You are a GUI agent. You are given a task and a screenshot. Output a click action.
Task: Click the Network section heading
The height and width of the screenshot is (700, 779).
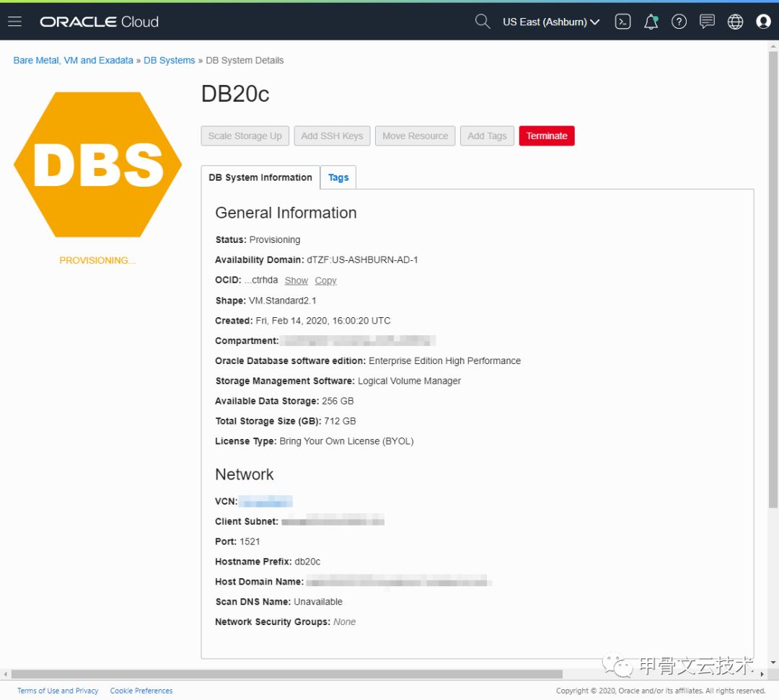(244, 474)
